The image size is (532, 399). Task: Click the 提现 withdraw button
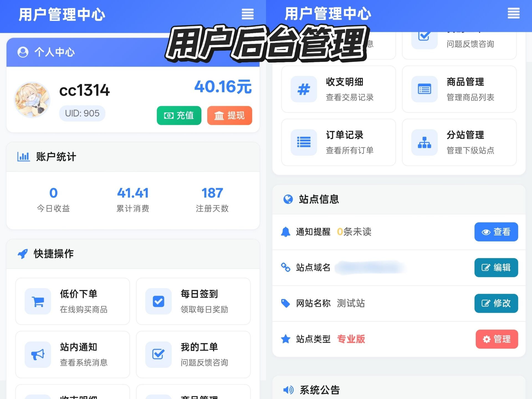pos(229,116)
